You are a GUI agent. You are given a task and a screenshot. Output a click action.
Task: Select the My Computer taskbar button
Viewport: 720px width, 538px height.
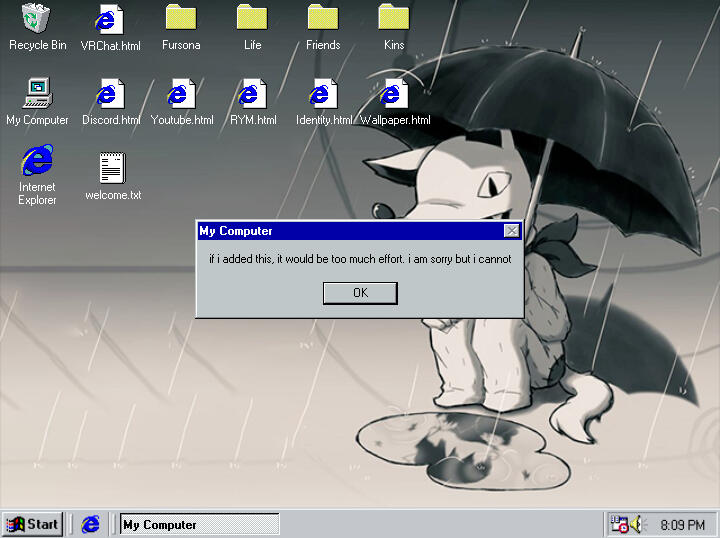point(198,524)
